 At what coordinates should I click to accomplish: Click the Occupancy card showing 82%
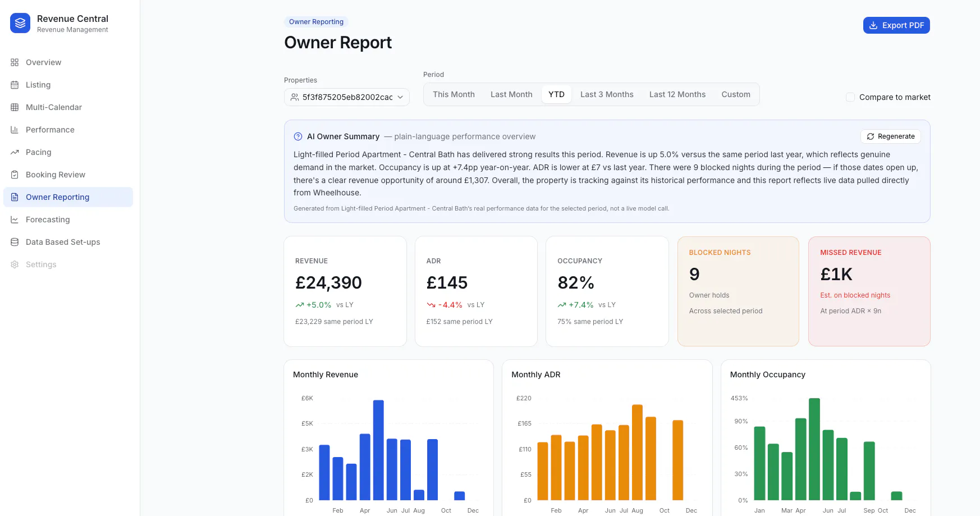607,291
